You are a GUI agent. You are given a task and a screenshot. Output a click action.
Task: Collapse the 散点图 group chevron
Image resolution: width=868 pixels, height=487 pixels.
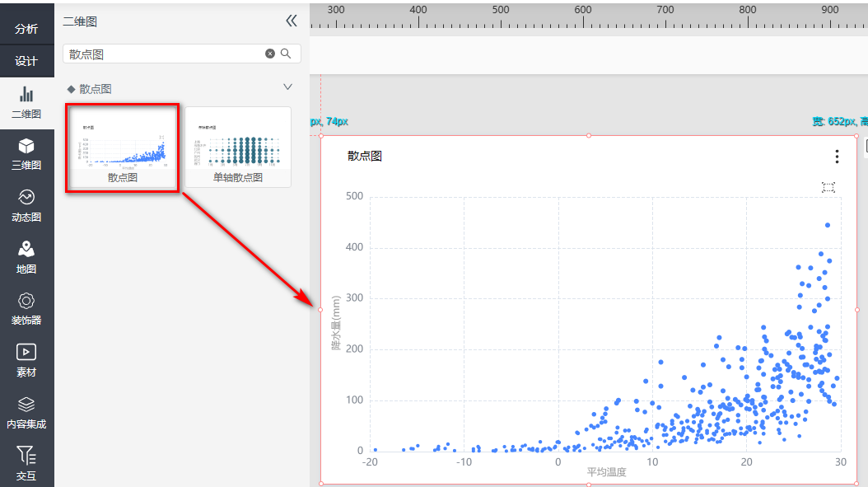point(287,87)
